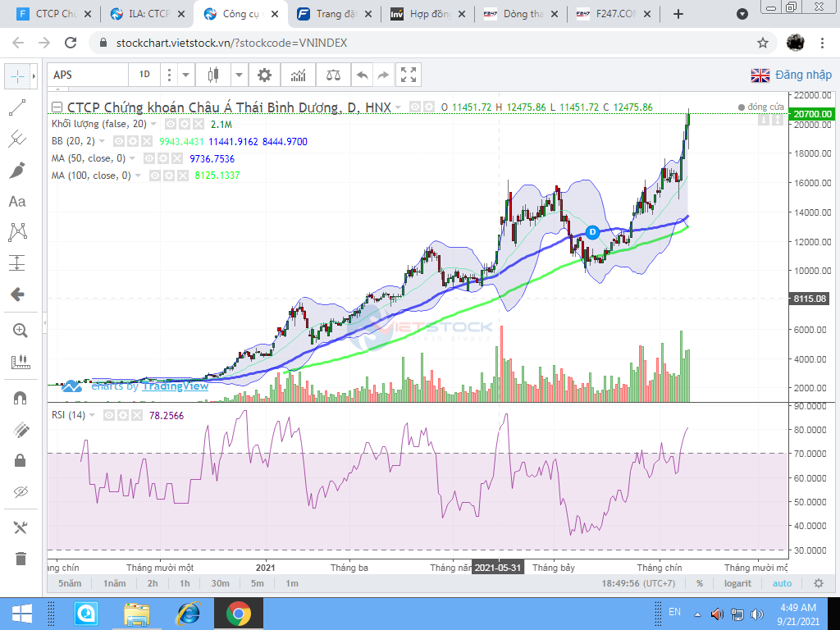840x630 pixels.
Task: Open the interval dropdown arrow
Action: (186, 75)
